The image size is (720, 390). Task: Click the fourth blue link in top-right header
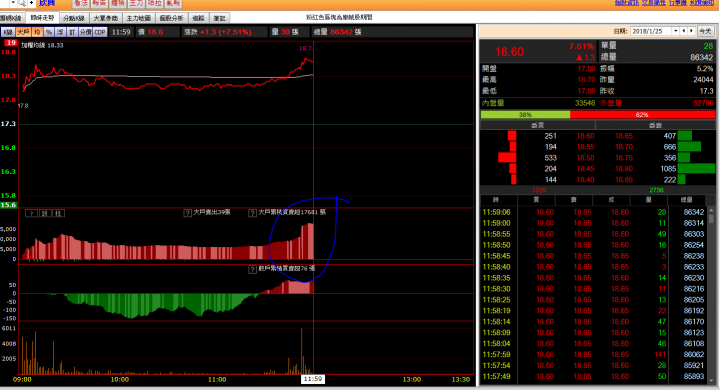click(x=702, y=3)
